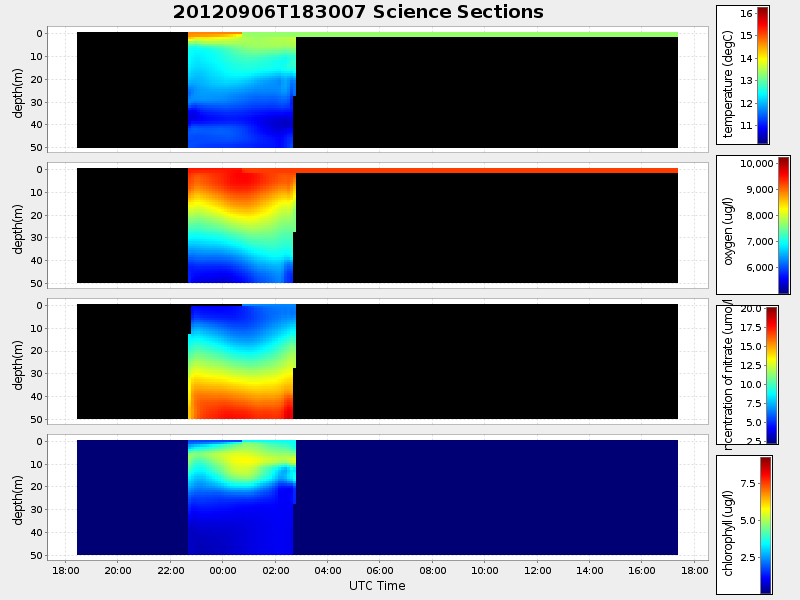Click the '10,000' value on the oxygen colorbar

point(757,164)
